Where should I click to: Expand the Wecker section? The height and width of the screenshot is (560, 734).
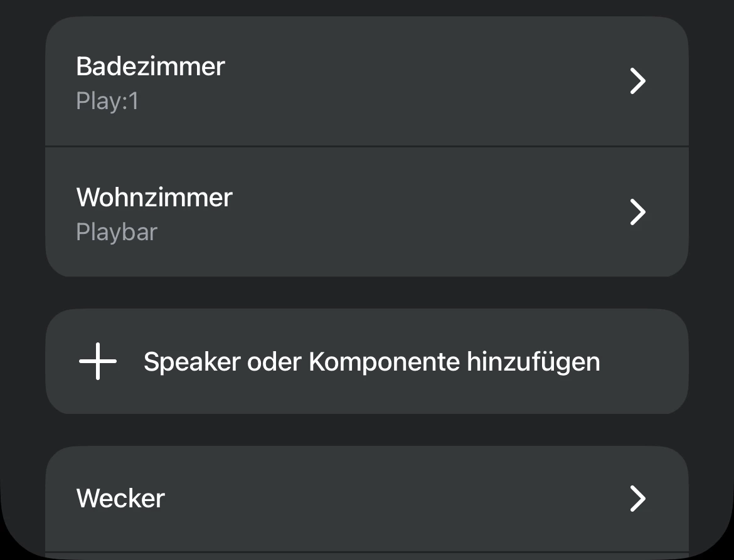pos(637,499)
